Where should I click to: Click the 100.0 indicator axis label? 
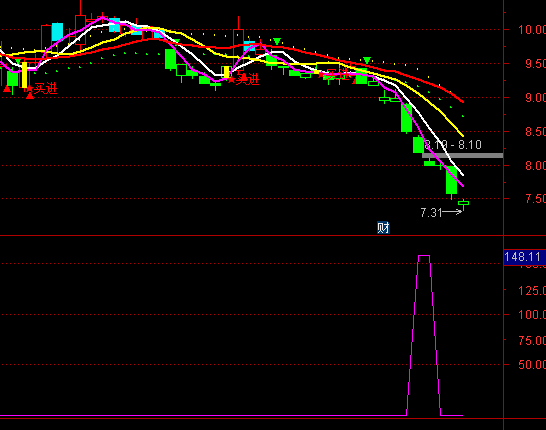coord(532,315)
